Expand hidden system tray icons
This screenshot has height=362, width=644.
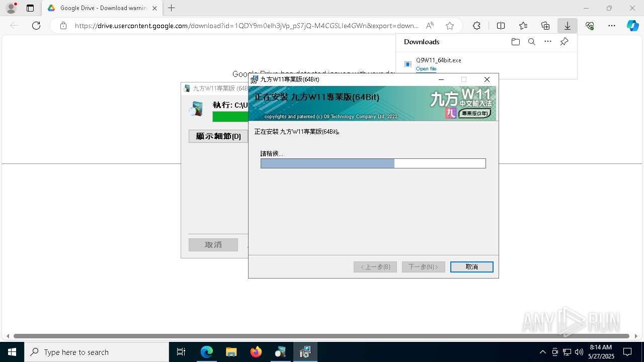click(x=542, y=352)
